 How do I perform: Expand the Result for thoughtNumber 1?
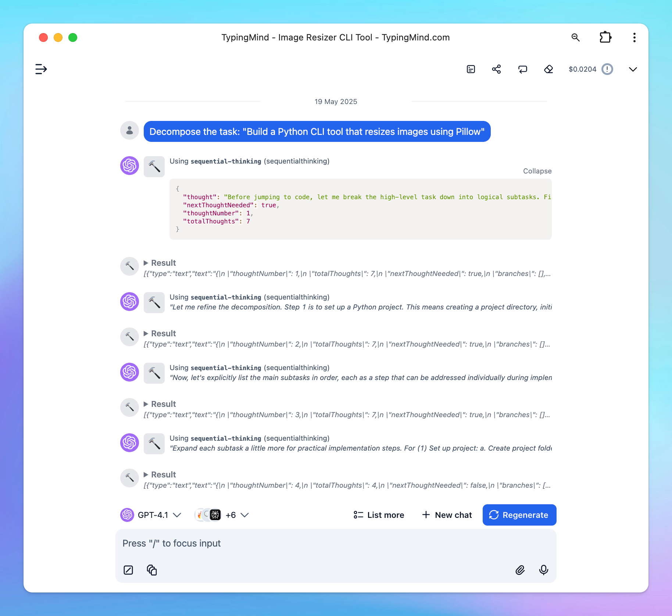(160, 263)
